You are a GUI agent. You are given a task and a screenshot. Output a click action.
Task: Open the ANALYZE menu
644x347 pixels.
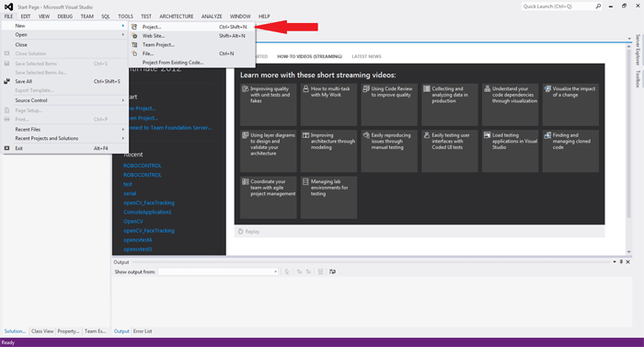[212, 17]
